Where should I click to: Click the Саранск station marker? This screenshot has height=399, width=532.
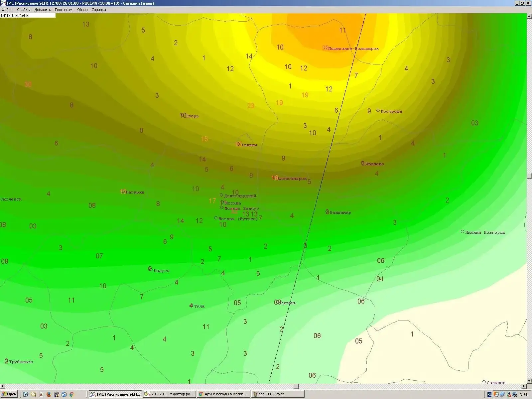point(484,382)
